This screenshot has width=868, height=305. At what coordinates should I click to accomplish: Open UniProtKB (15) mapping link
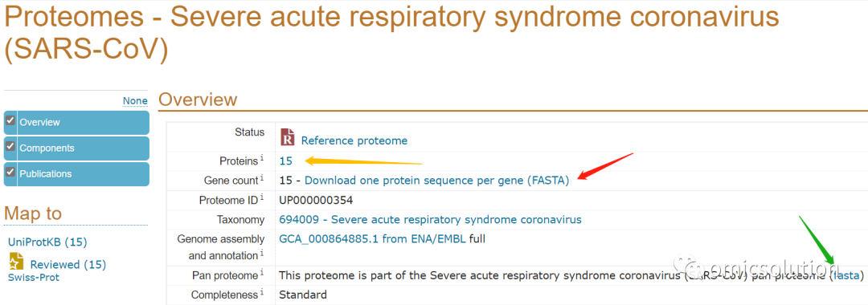coord(47,242)
